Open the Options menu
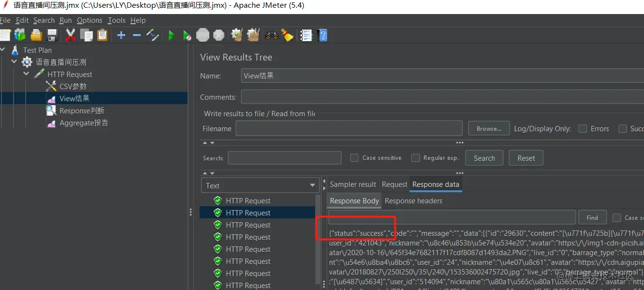This screenshot has width=644, height=290. 90,20
